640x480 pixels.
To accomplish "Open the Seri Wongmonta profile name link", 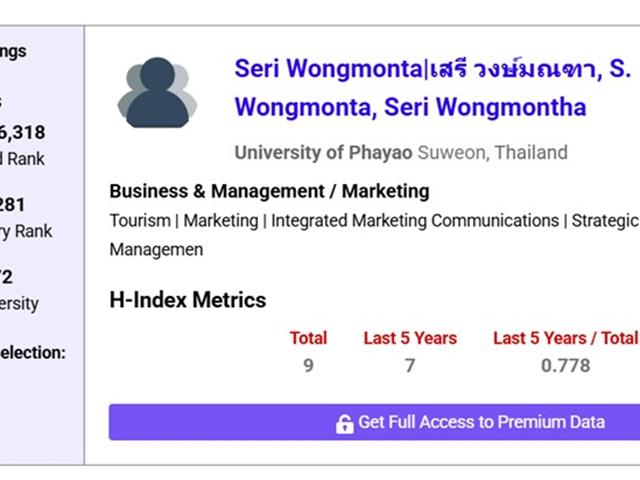I will [x=433, y=88].
